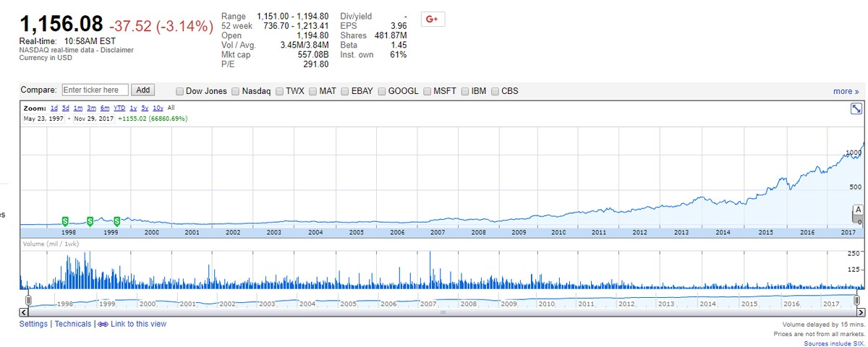Tick the CBS comparison checkbox
Image resolution: width=868 pixels, height=347 pixels.
495,91
